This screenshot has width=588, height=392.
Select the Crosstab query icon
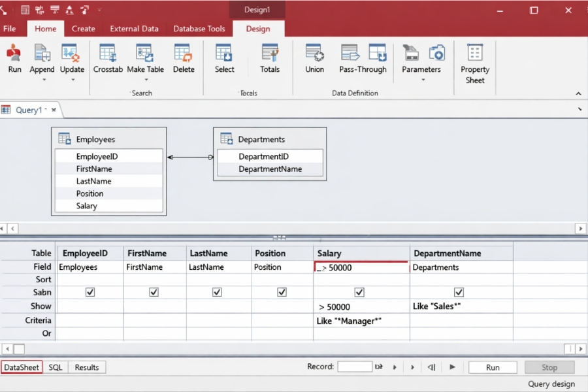click(108, 57)
